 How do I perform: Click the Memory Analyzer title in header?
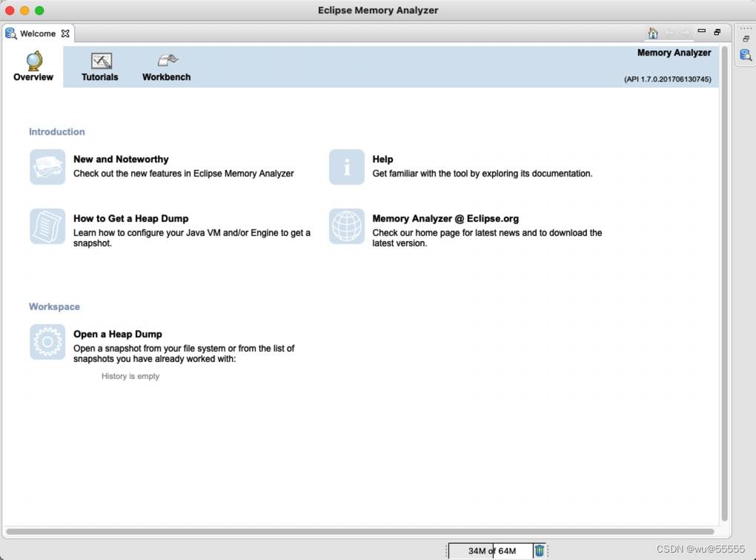tap(674, 53)
